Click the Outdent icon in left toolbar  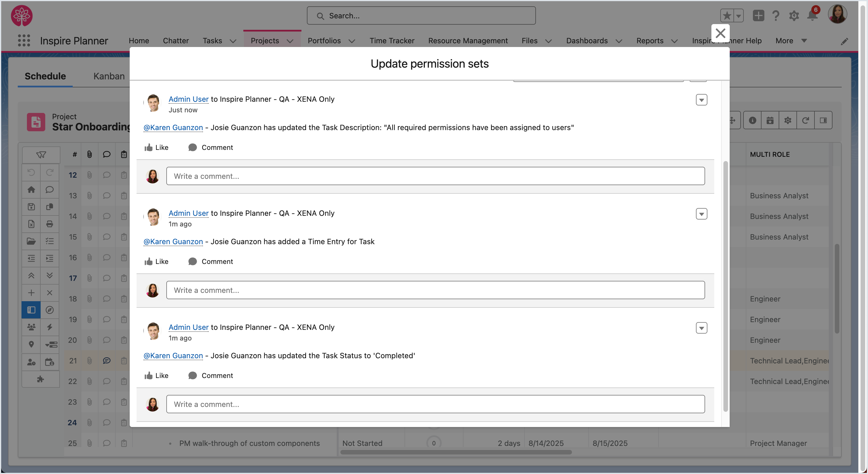coord(31,258)
